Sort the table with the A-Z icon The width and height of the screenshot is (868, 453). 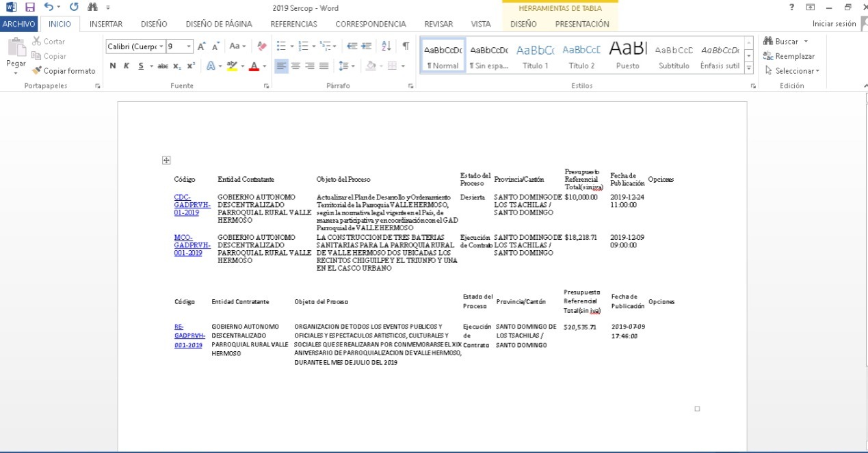click(386, 46)
